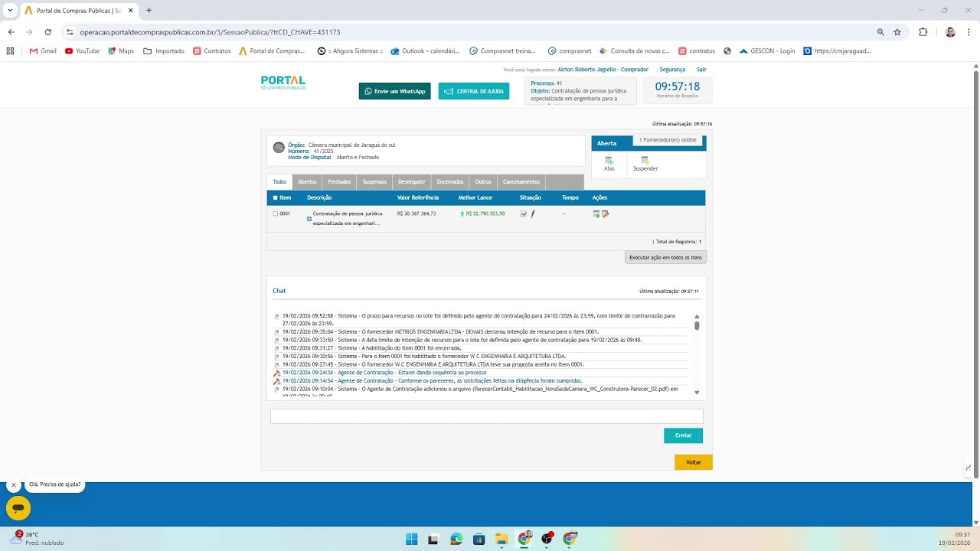Click the zoom magnifier icon in the address bar
Screen dimensions: 980x551
(x=880, y=32)
